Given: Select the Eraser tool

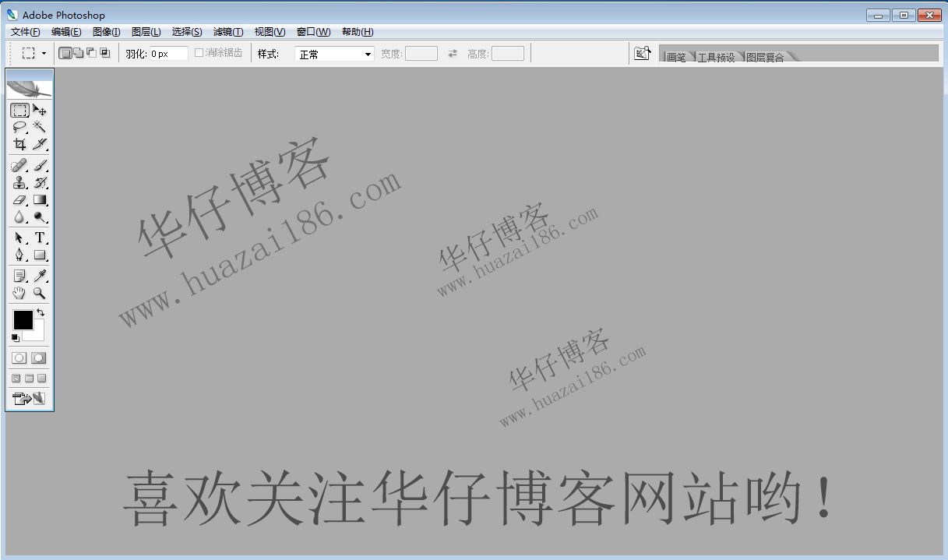Looking at the screenshot, I should point(19,199).
